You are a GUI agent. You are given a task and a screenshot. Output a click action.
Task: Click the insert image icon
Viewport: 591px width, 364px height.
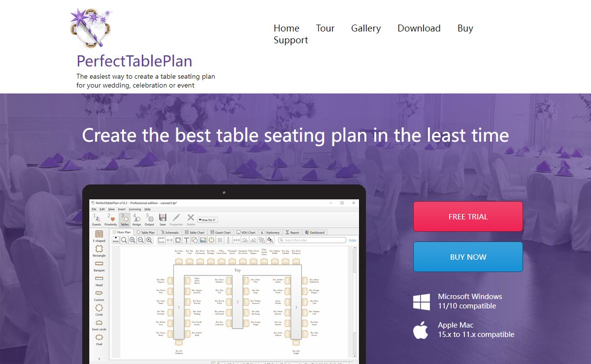[x=203, y=240]
